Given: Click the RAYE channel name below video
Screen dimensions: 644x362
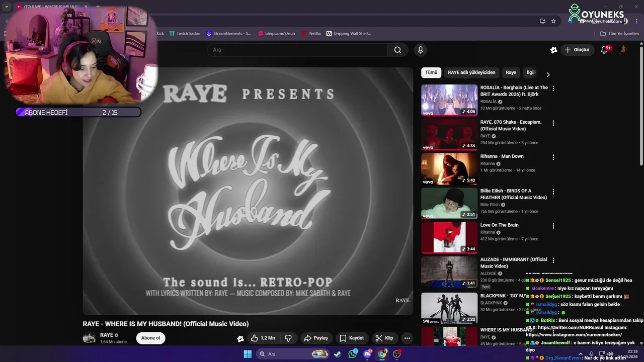Looking at the screenshot, I should tap(107, 335).
